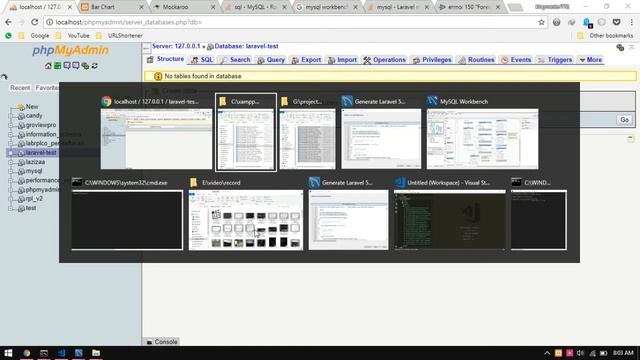
Task: Select the mysql database
Action: pos(33,171)
